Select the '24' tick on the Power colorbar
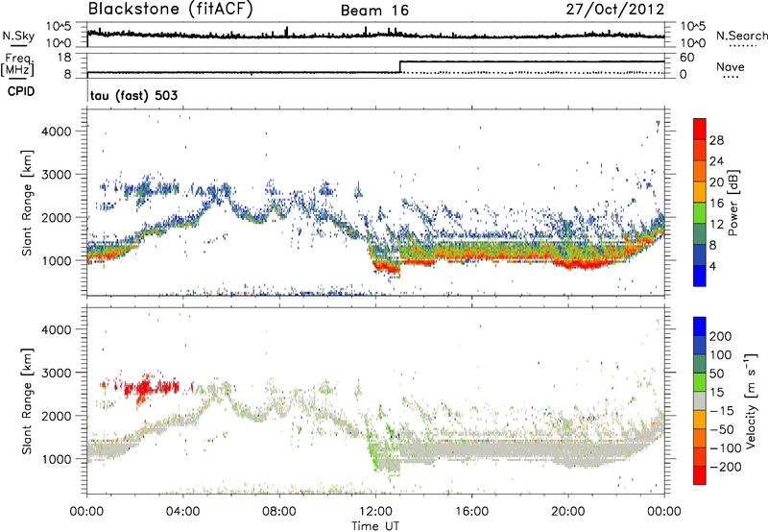768x532 pixels. click(x=716, y=161)
